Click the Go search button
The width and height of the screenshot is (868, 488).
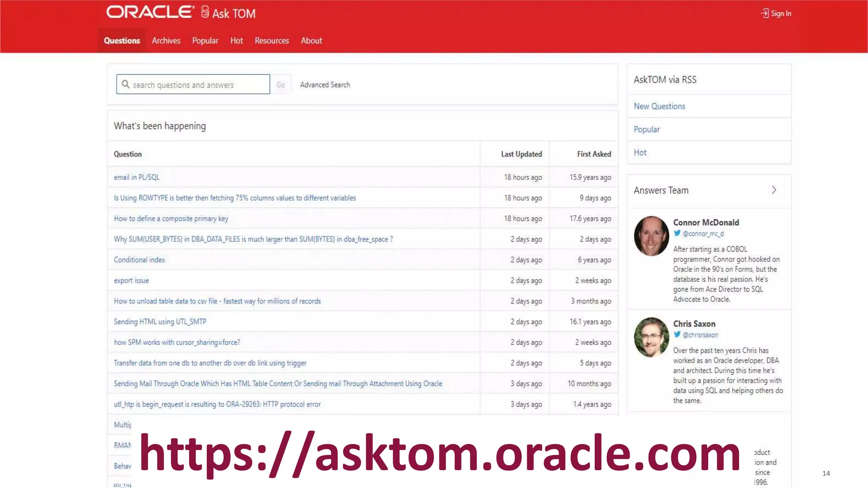[x=281, y=85]
